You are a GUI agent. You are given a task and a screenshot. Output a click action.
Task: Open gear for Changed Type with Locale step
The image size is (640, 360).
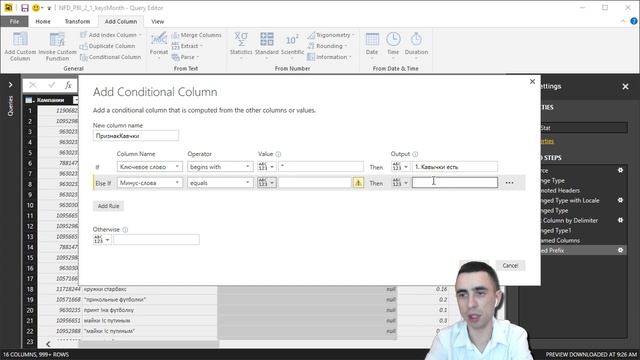tap(620, 200)
